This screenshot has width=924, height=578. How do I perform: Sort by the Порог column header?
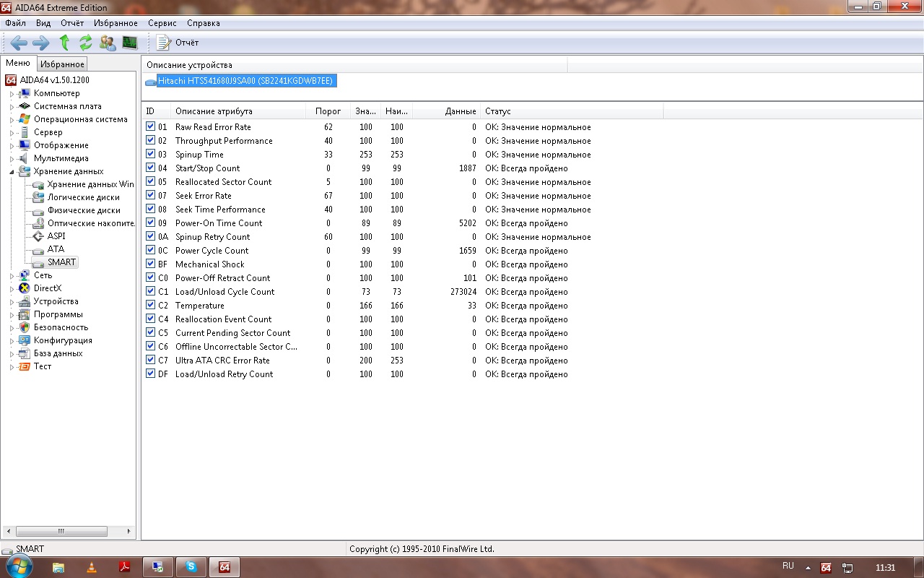[x=328, y=111]
